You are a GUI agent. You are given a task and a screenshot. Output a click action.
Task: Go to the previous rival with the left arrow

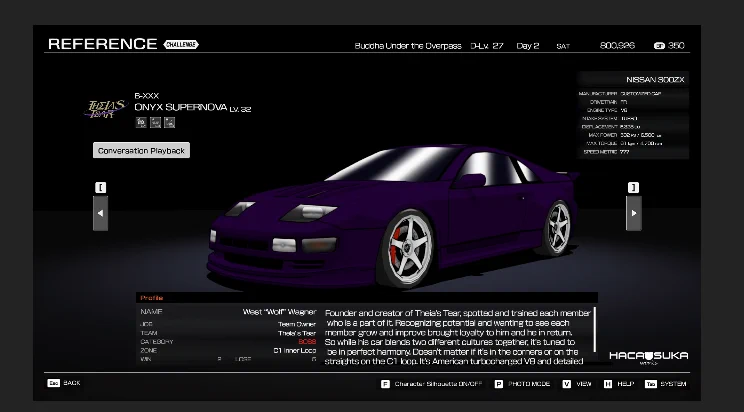[100, 214]
